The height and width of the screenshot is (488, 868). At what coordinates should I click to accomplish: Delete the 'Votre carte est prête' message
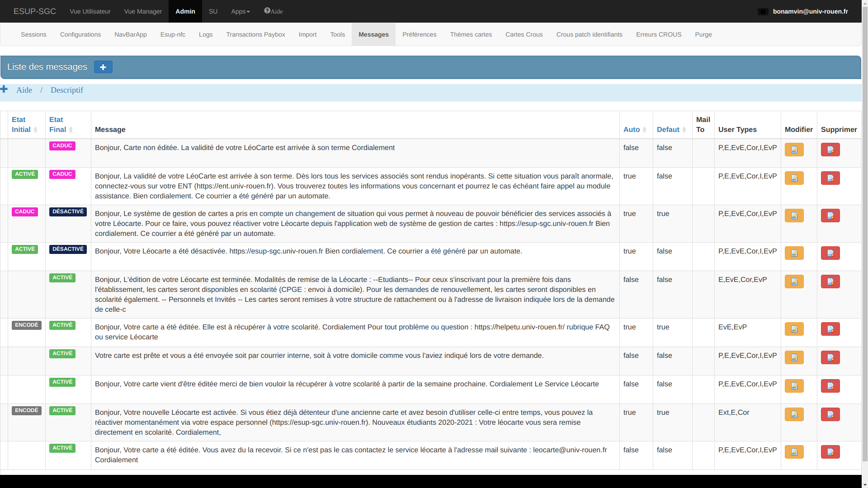click(x=830, y=357)
